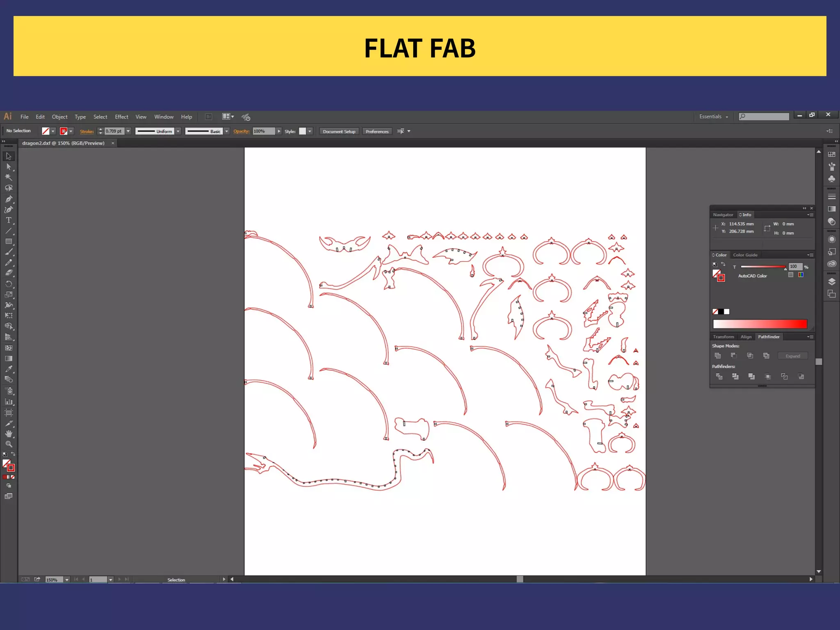Select the Pen tool
Image resolution: width=840 pixels, height=630 pixels.
point(9,199)
